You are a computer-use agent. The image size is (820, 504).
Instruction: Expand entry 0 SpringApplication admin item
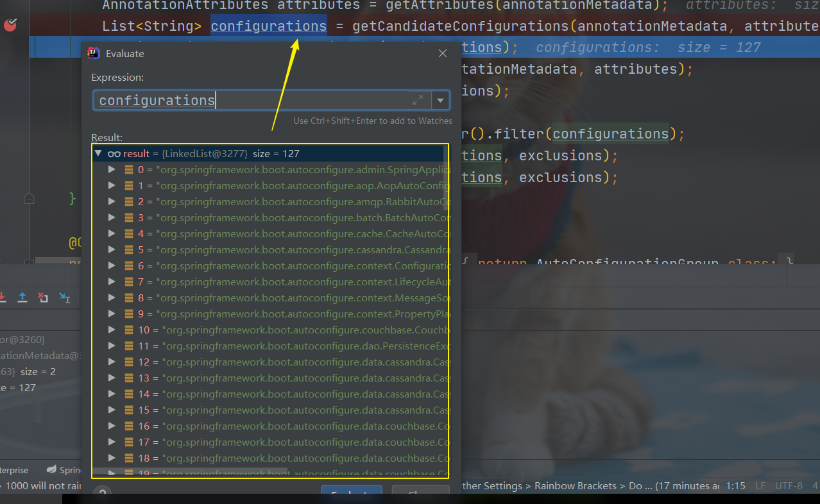click(x=112, y=170)
